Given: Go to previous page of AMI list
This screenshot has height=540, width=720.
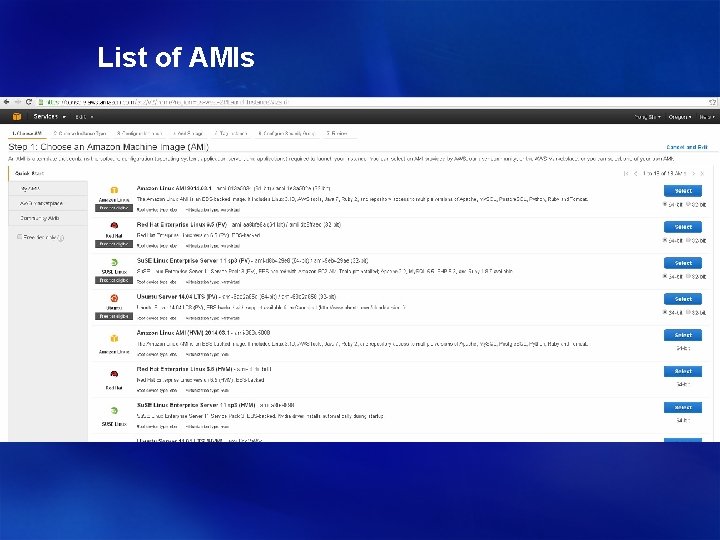Looking at the screenshot, I should (636, 174).
